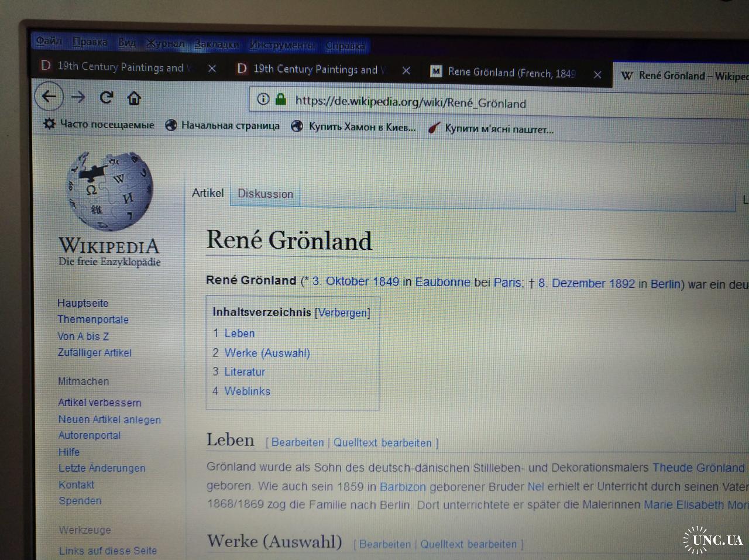Jump to section 2 Werke (Auswahl)
The width and height of the screenshot is (749, 560).
[x=261, y=352]
